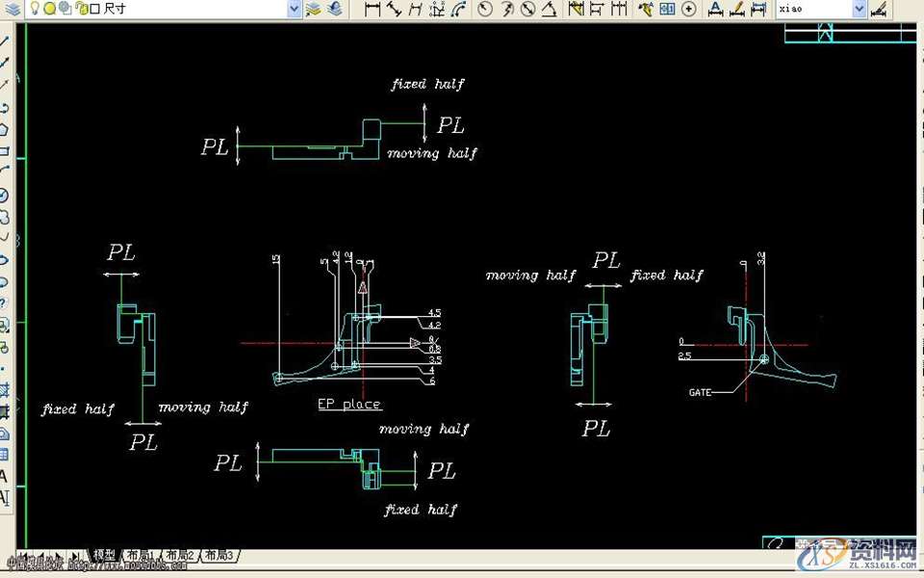Select the Circle draw tool
Viewport: 924px width, 578px height.
point(5,196)
